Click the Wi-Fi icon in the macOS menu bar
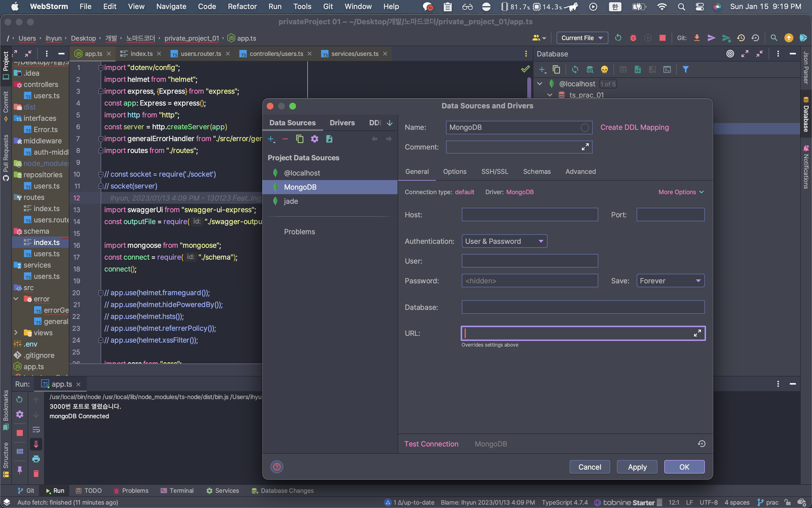 click(662, 6)
